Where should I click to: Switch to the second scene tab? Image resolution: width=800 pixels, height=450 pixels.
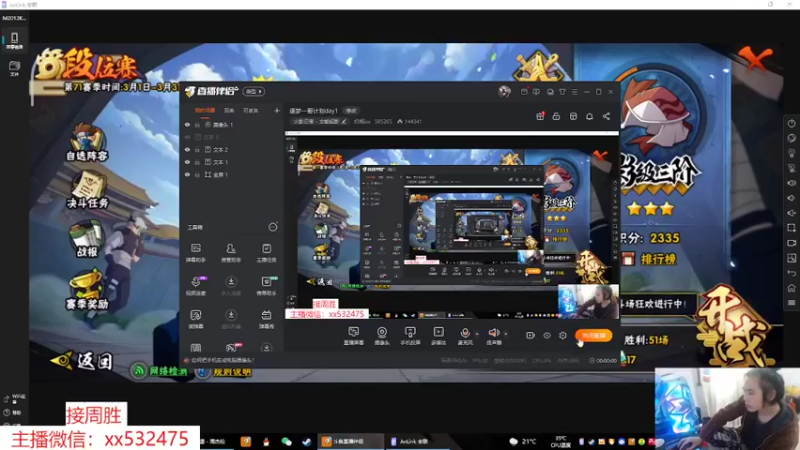pyautogui.click(x=229, y=110)
